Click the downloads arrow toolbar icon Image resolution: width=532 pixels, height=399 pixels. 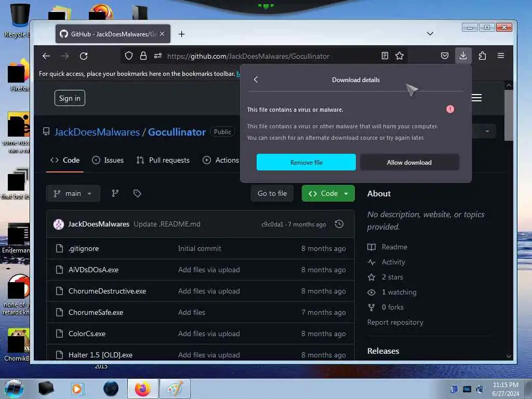click(463, 56)
